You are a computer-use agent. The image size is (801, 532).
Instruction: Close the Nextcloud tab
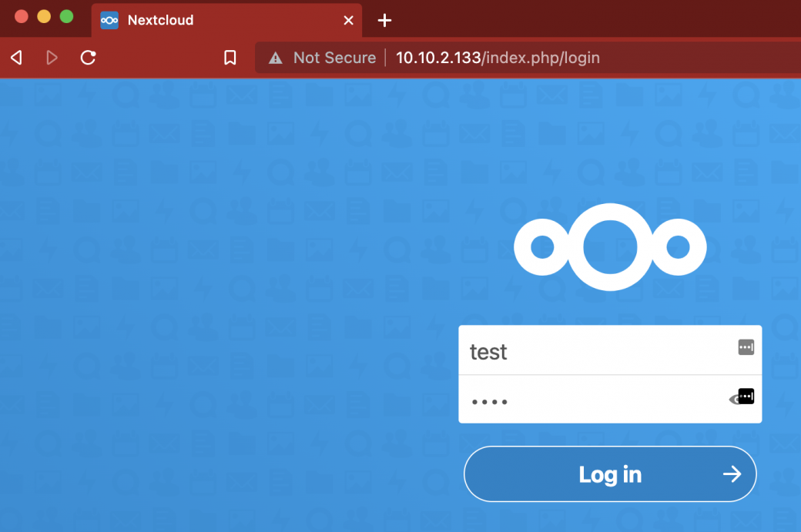[x=348, y=20]
